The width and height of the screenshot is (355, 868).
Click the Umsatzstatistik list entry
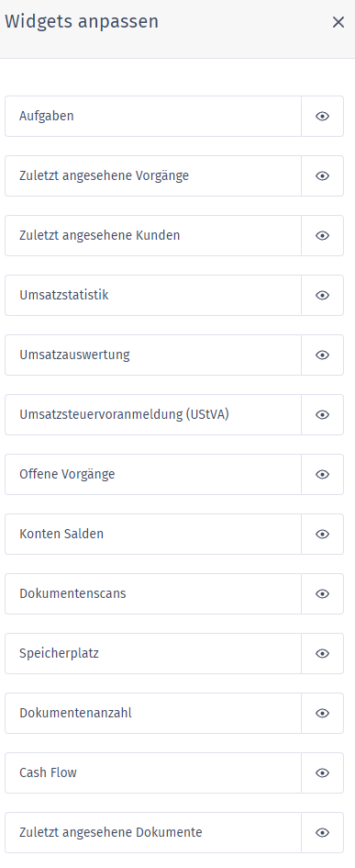(153, 296)
